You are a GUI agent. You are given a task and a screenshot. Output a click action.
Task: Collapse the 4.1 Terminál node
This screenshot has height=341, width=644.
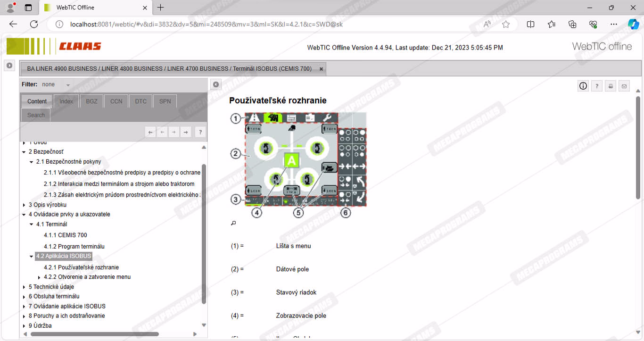[32, 225]
